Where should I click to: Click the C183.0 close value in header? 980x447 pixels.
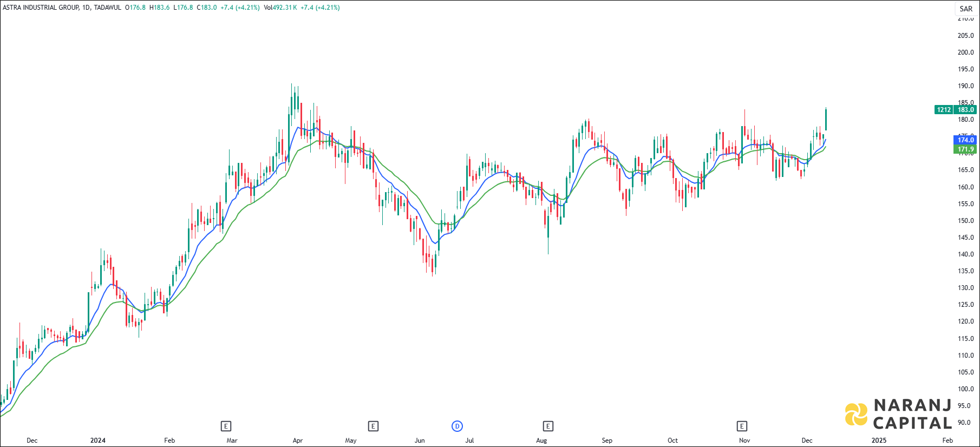(207, 8)
